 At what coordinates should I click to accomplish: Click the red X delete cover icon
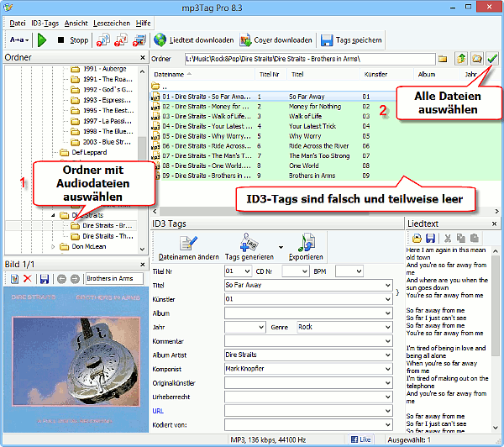click(x=27, y=278)
